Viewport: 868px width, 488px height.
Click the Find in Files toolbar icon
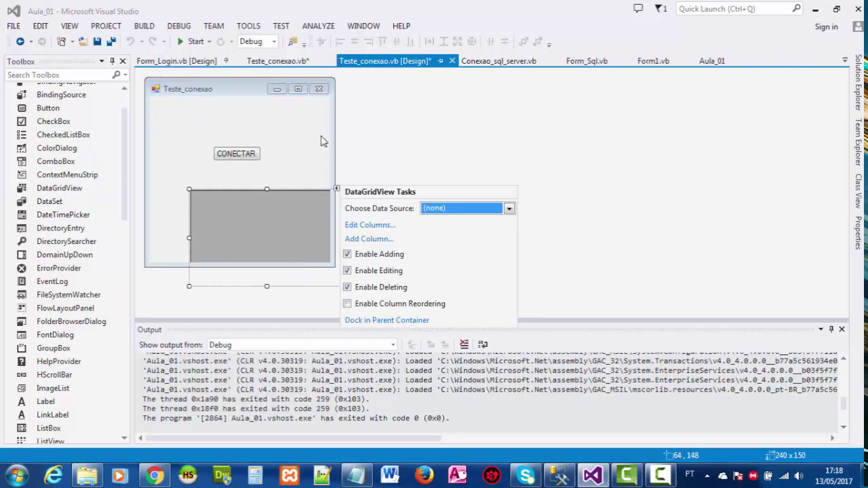click(293, 41)
